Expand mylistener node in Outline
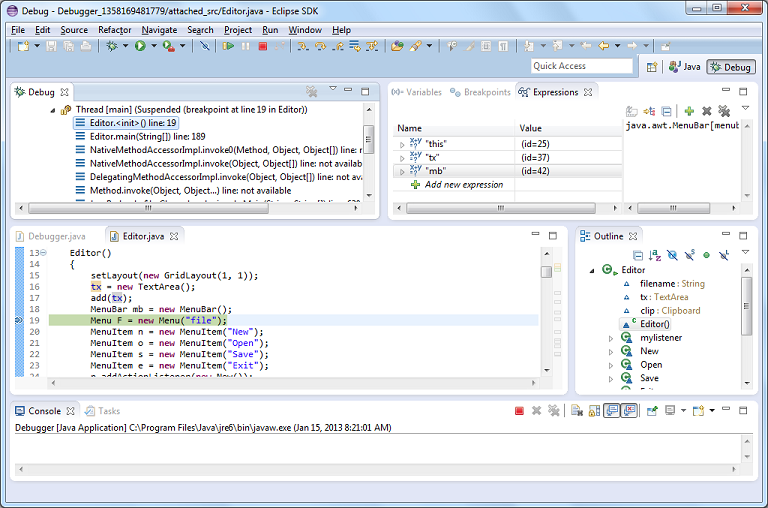768x508 pixels. point(611,339)
